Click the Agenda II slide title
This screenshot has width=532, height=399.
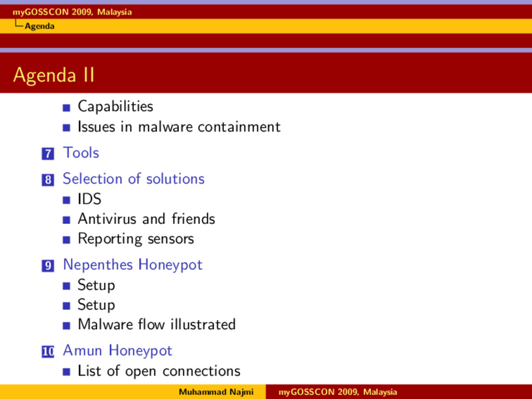54,75
